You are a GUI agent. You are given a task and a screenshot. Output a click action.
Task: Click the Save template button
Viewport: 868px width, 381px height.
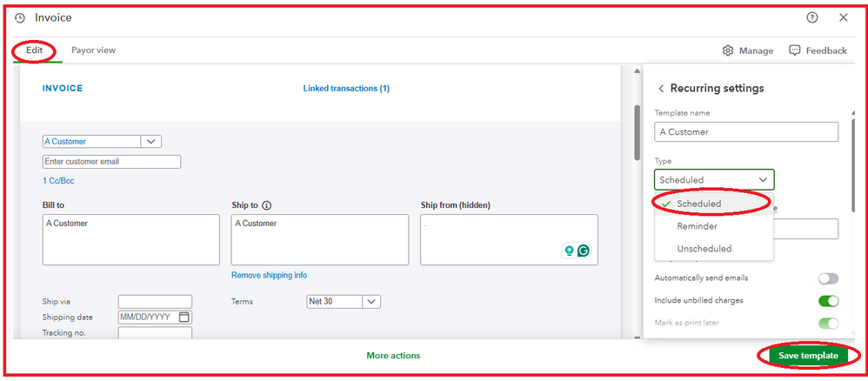pos(808,356)
